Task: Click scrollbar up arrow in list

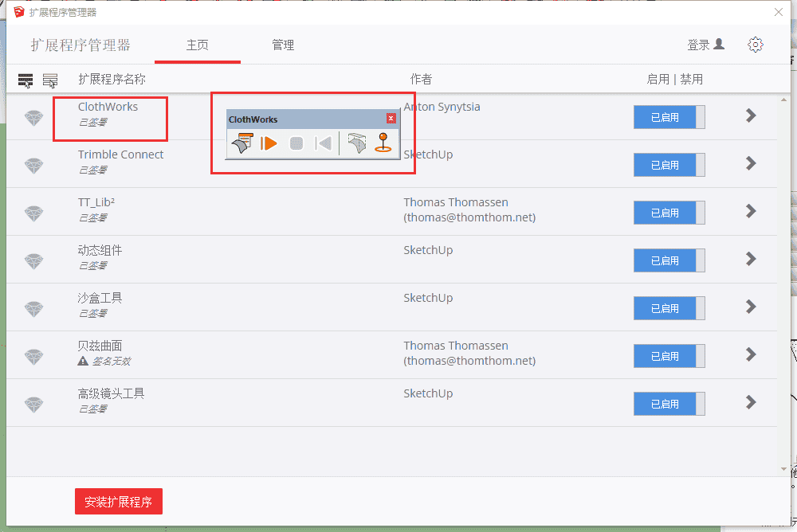Action: point(783,100)
